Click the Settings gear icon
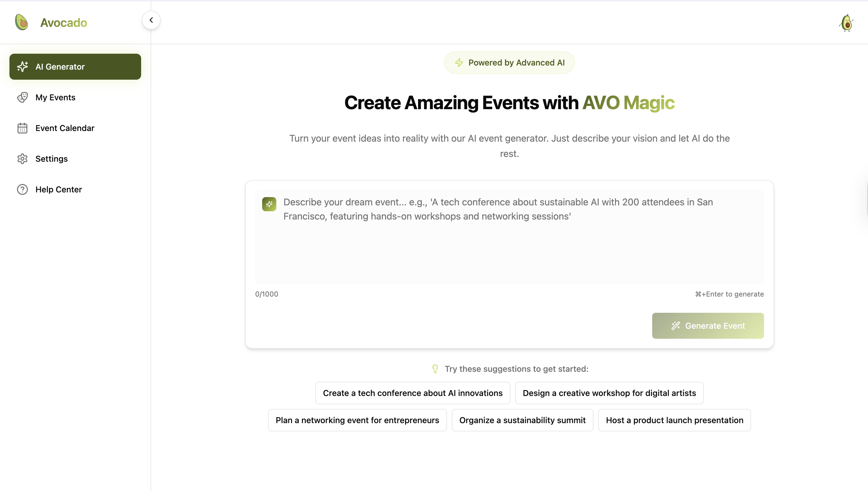The image size is (868, 491). pyautogui.click(x=23, y=159)
